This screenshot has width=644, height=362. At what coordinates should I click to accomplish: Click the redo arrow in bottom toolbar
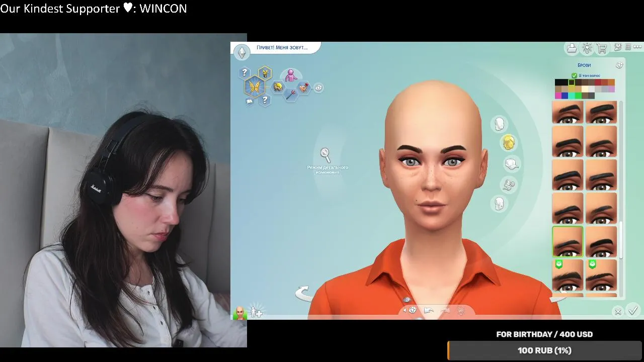click(445, 311)
